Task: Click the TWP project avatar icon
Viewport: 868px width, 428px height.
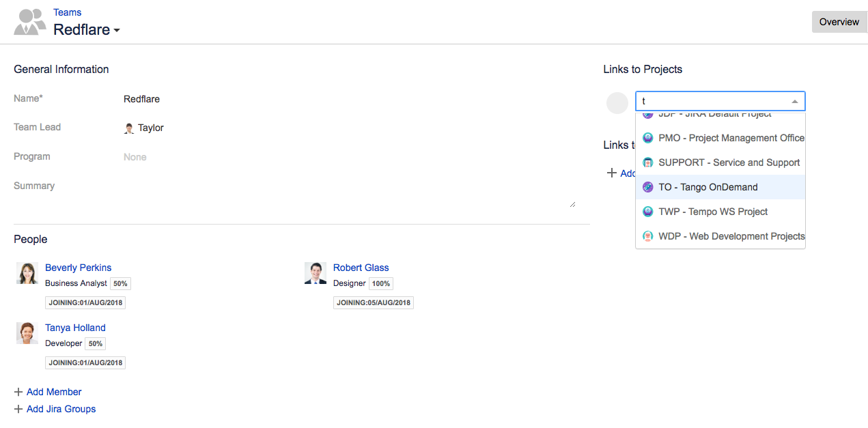Action: pos(648,212)
